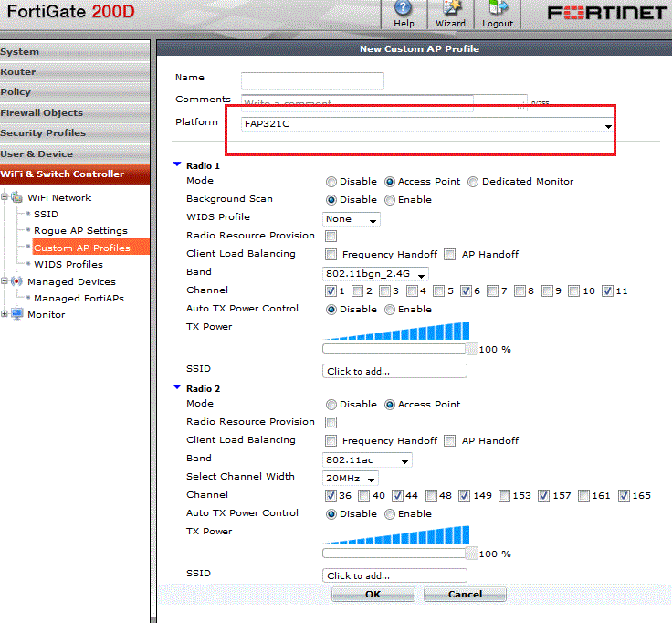Open the Security Profiles menu
The image size is (672, 623).
pos(75,133)
